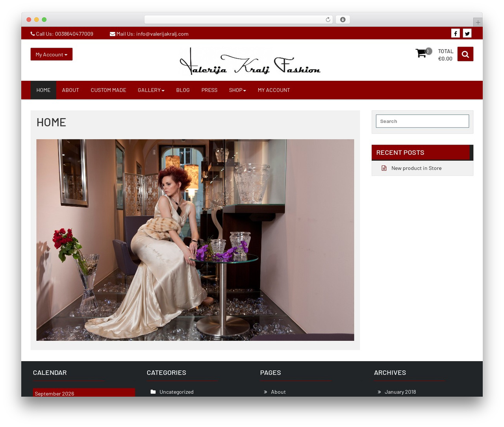Screen dimensions: 504x427
Task: Click into the sidebar Search field
Action: click(422, 121)
